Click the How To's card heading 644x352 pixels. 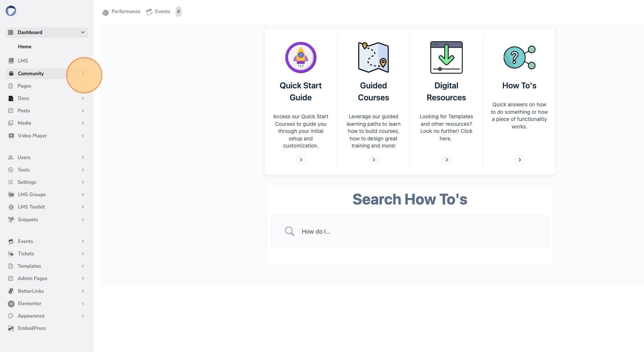519,86
